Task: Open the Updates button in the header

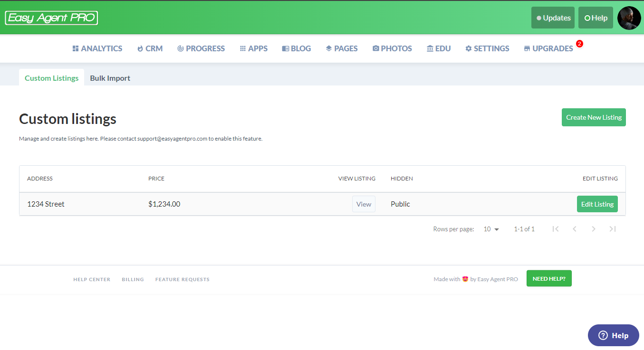Action: click(553, 18)
